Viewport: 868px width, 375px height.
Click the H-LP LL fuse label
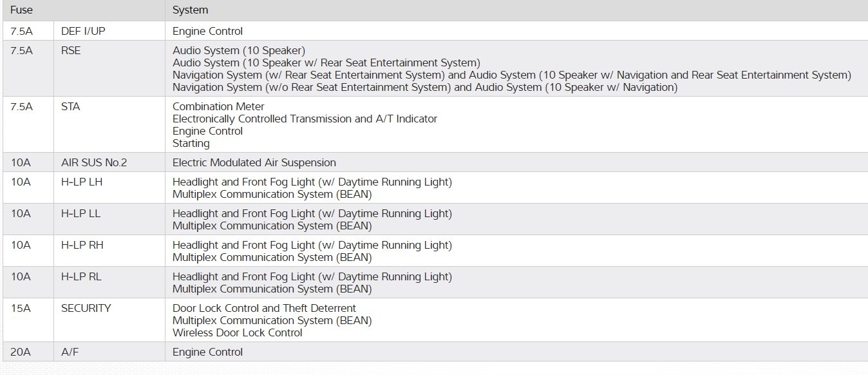point(81,213)
